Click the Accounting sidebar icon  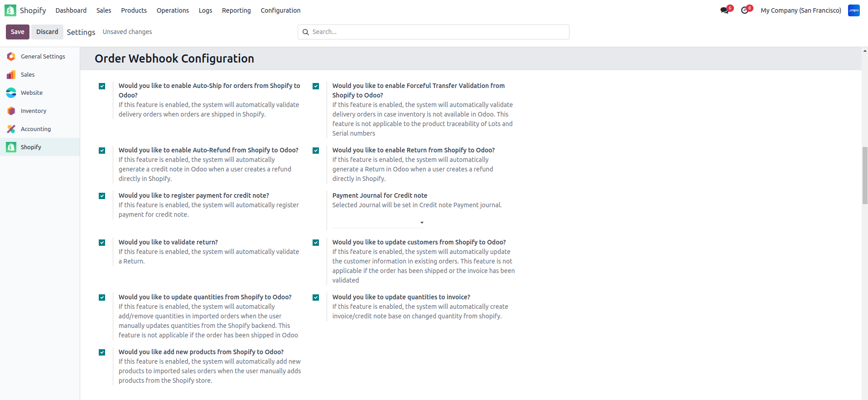point(11,129)
